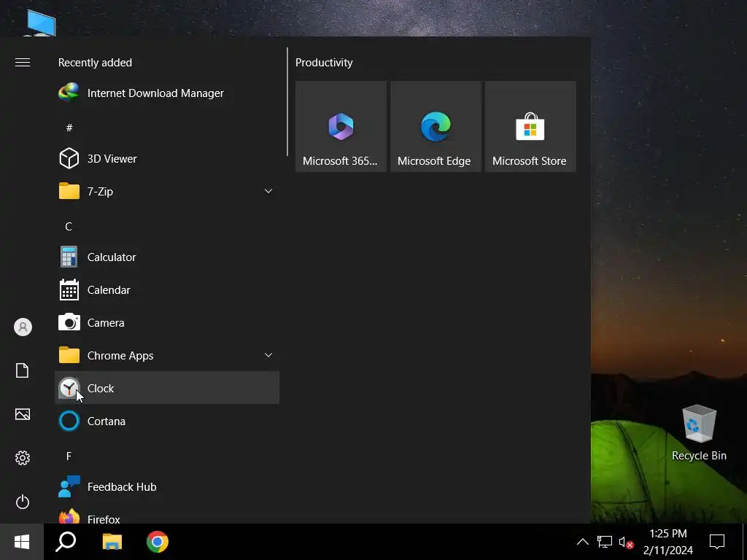Click the 'F' letter group header
This screenshot has width=747, height=560.
point(69,456)
